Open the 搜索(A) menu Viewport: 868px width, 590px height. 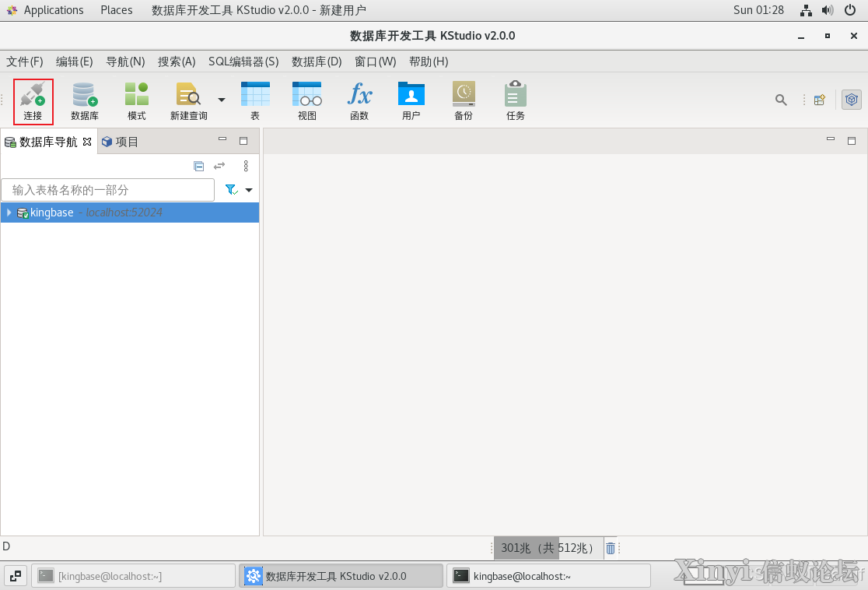[177, 61]
